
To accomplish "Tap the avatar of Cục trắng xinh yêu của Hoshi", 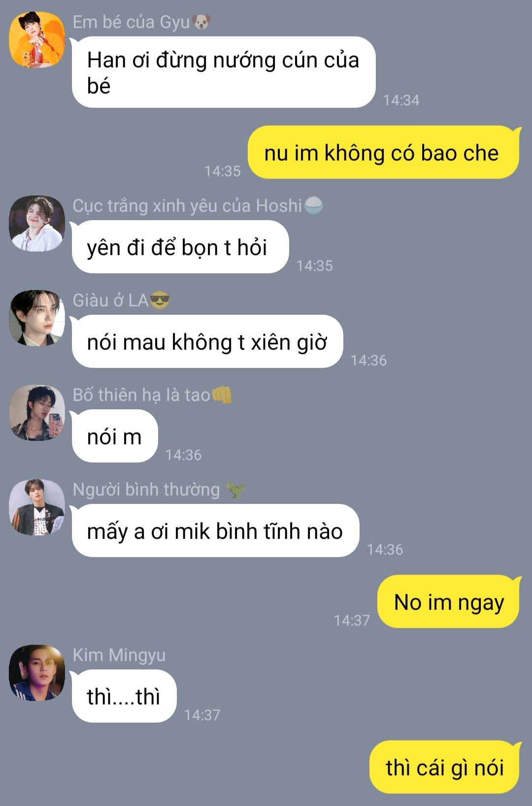I will pos(37,224).
